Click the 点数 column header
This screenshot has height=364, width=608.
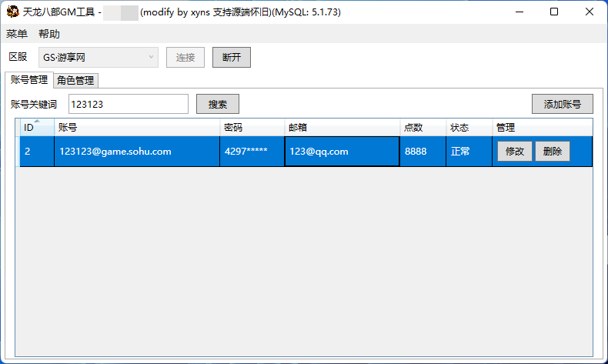click(x=423, y=128)
